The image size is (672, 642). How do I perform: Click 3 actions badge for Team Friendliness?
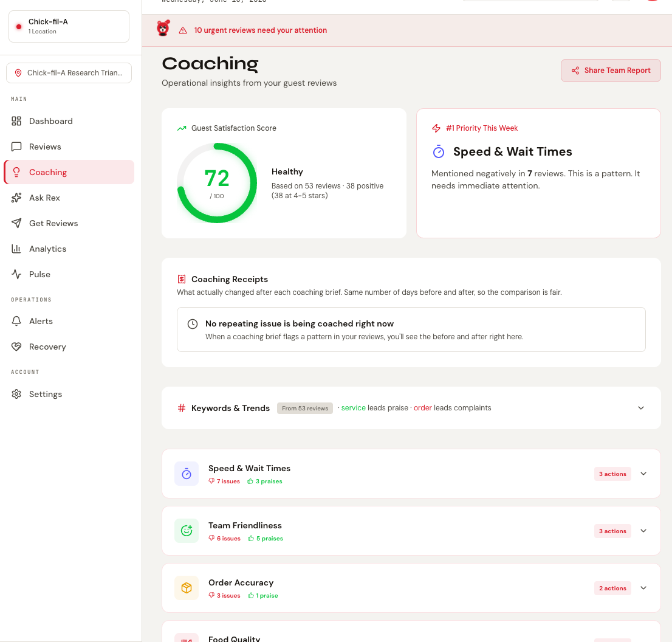pos(612,531)
